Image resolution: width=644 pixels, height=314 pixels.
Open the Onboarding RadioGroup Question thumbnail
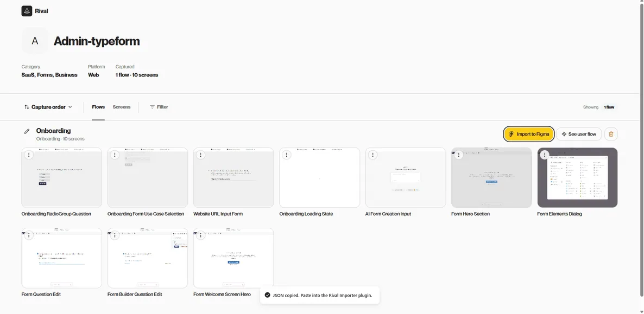click(x=61, y=177)
